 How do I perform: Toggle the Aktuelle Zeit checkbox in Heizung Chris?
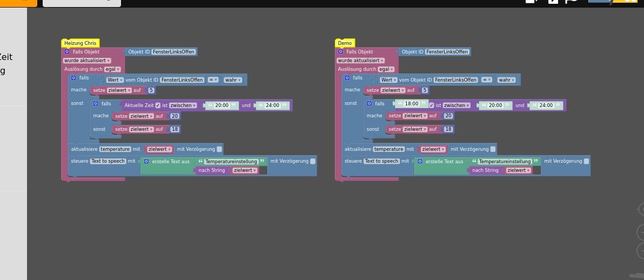[x=158, y=105]
